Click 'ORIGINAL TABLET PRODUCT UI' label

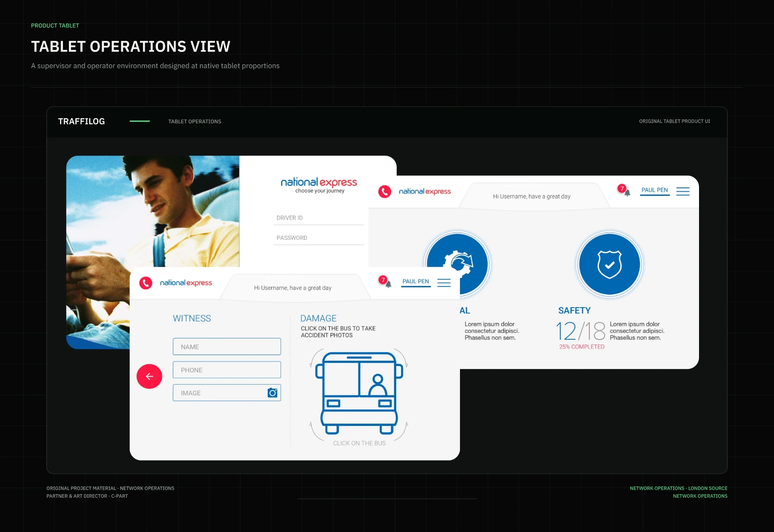coord(674,121)
